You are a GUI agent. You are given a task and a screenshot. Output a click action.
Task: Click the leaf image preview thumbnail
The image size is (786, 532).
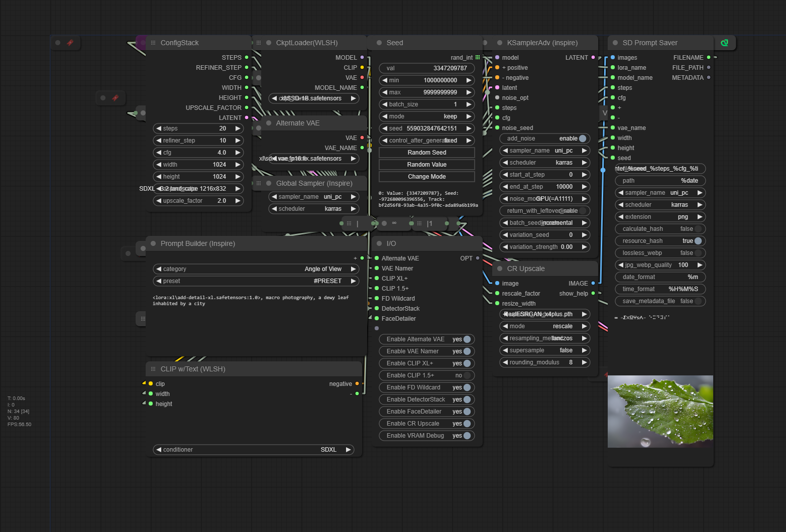click(x=660, y=412)
